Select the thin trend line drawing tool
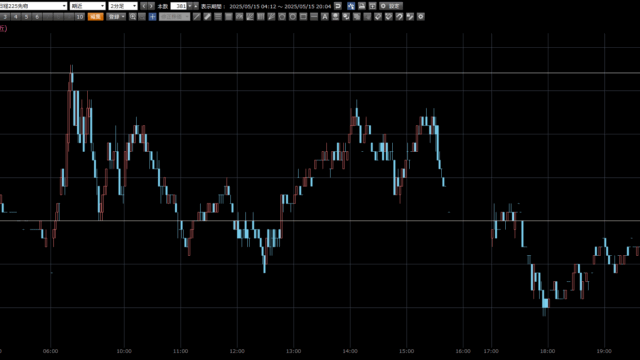This screenshot has width=640, height=360. tap(197, 17)
